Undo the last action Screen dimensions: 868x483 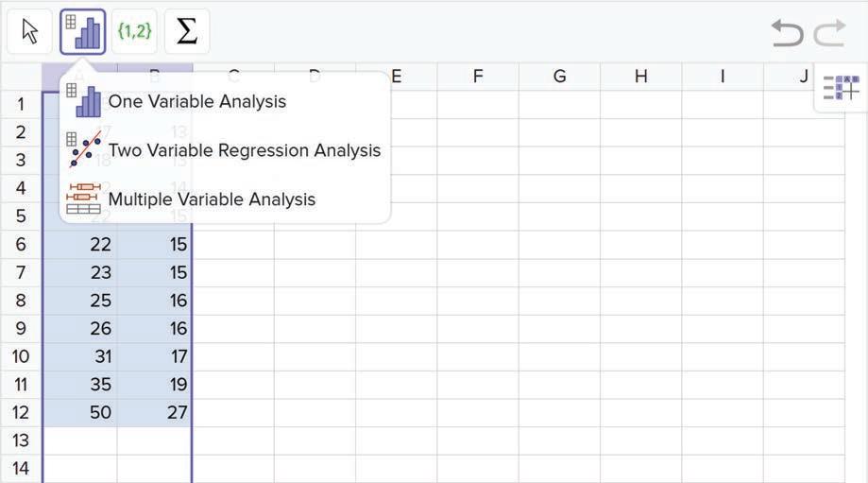click(x=787, y=33)
